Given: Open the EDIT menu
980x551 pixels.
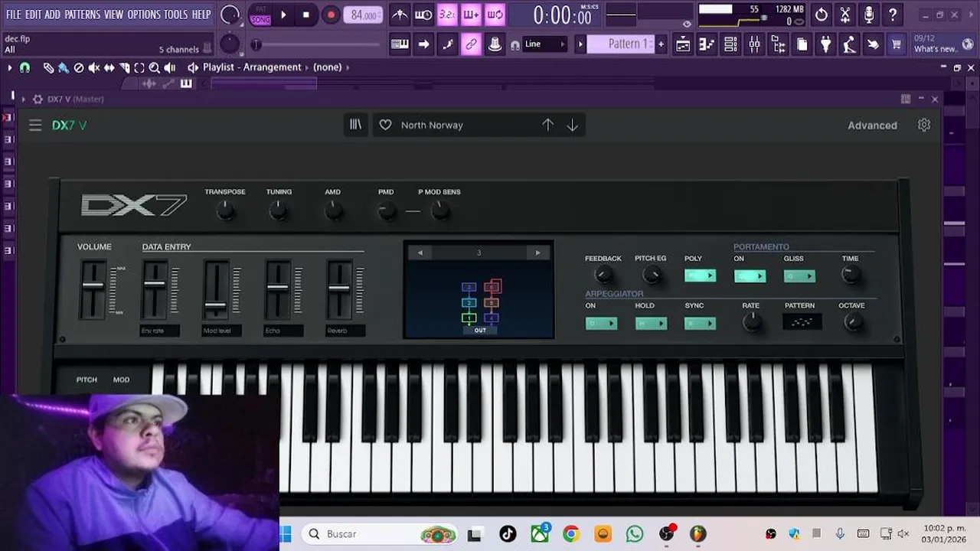Looking at the screenshot, I should [x=33, y=15].
